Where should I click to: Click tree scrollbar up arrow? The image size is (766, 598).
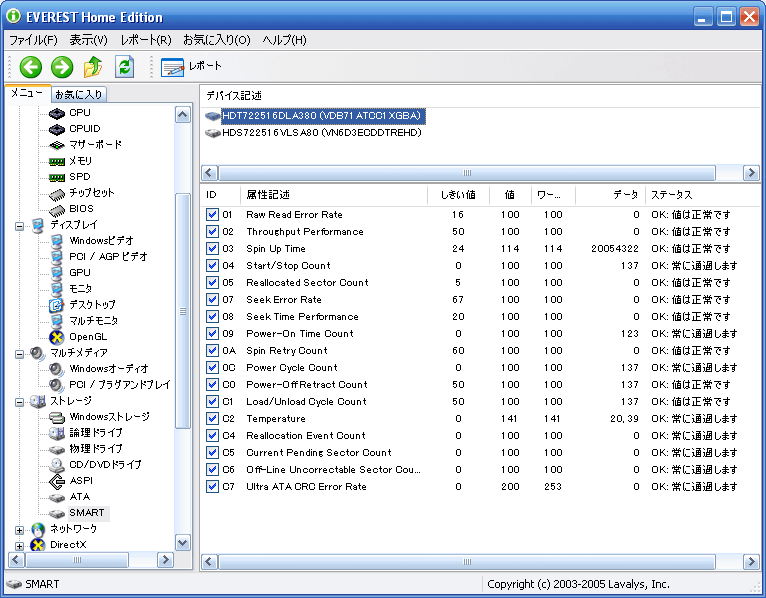pyautogui.click(x=183, y=115)
